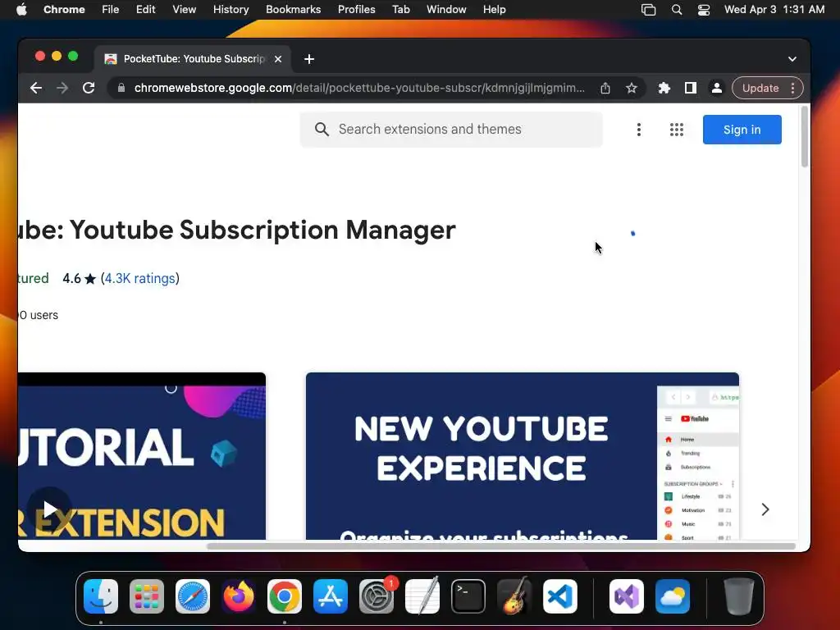Open the Edit menu
The height and width of the screenshot is (630, 840).
tap(146, 10)
